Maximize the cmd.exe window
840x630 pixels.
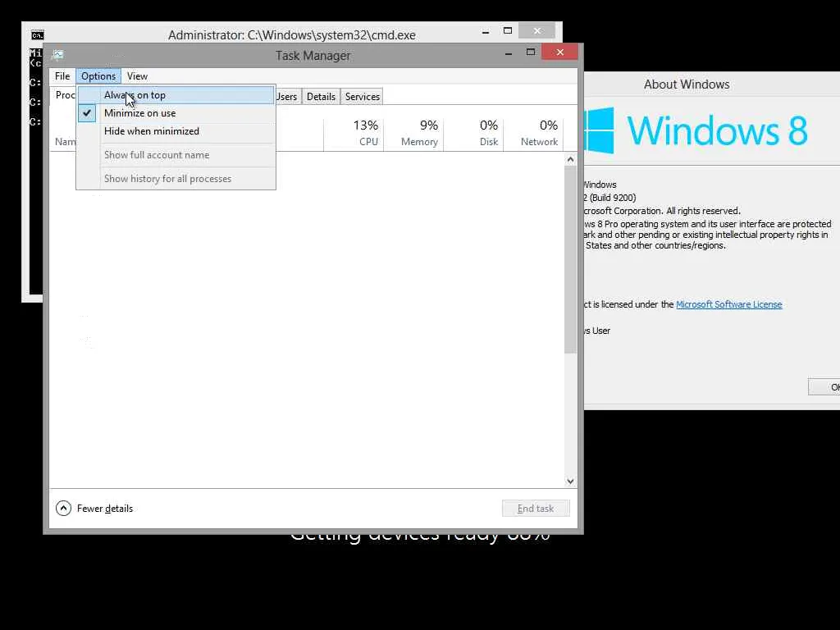click(507, 30)
